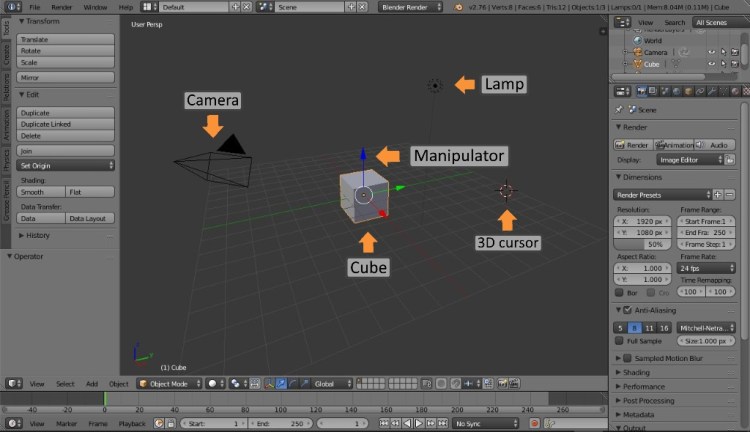Click the Duplicate Linked button

pyautogui.click(x=66, y=124)
